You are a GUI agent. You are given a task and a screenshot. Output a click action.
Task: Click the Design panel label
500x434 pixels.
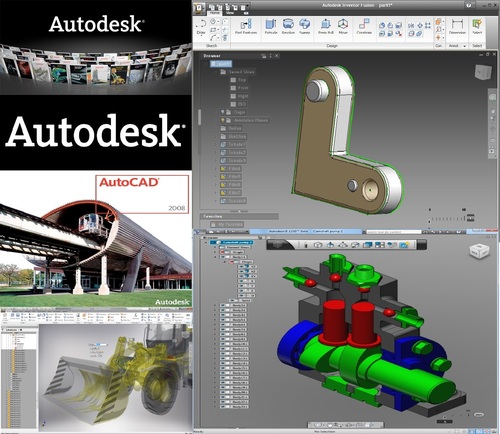pyautogui.click(x=332, y=46)
